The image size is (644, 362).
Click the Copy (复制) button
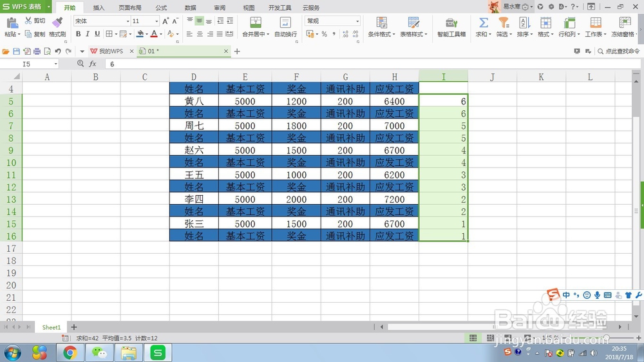[x=35, y=34]
